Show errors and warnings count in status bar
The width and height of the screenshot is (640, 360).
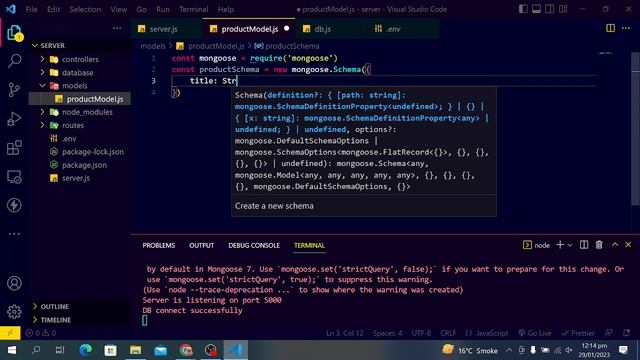click(41, 333)
